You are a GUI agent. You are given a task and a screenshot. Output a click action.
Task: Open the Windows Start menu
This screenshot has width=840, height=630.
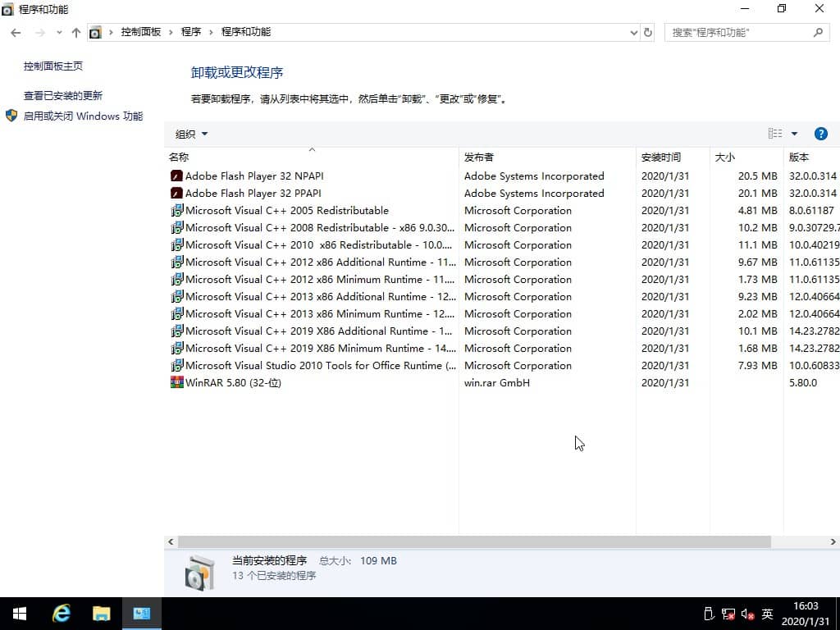20,614
